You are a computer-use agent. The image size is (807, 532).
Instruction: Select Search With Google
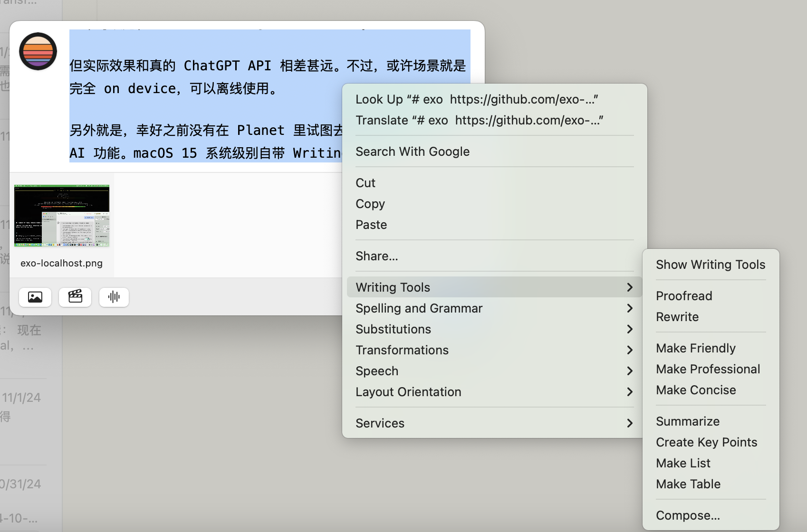coord(412,152)
